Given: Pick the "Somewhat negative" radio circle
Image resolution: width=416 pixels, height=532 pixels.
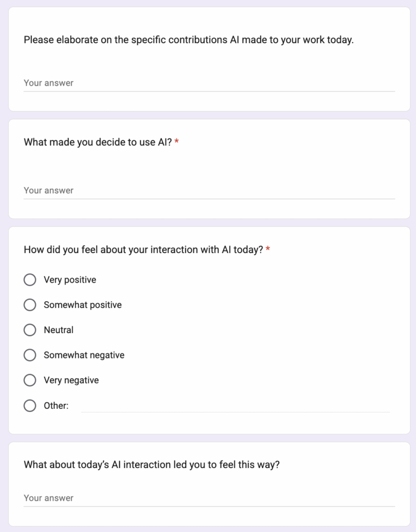Looking at the screenshot, I should tap(30, 355).
